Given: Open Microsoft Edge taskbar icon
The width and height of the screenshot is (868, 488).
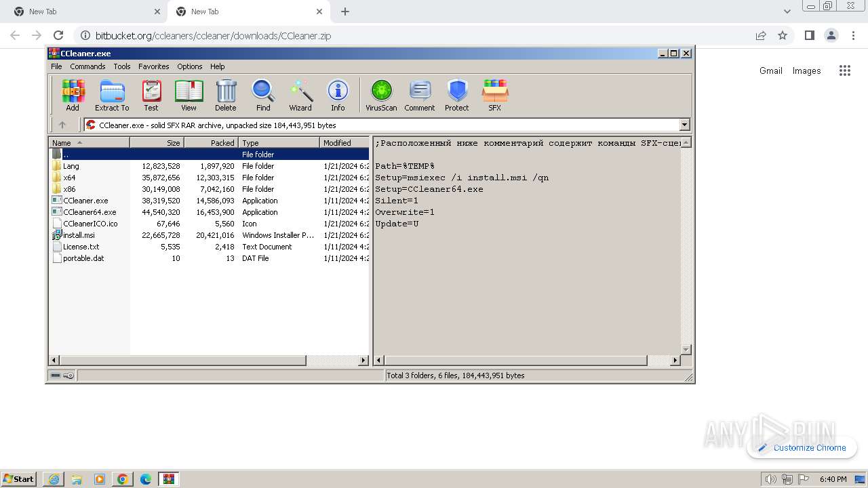Looking at the screenshot, I should (146, 479).
